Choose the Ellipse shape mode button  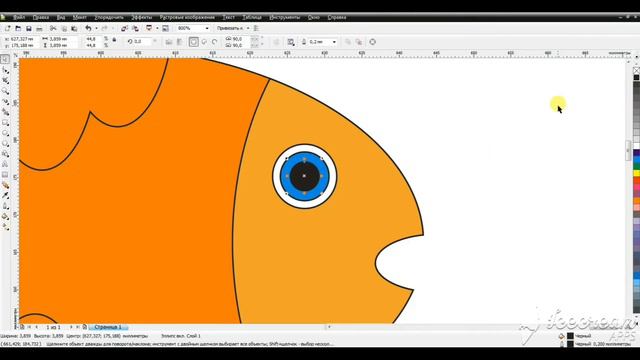[x=193, y=42]
